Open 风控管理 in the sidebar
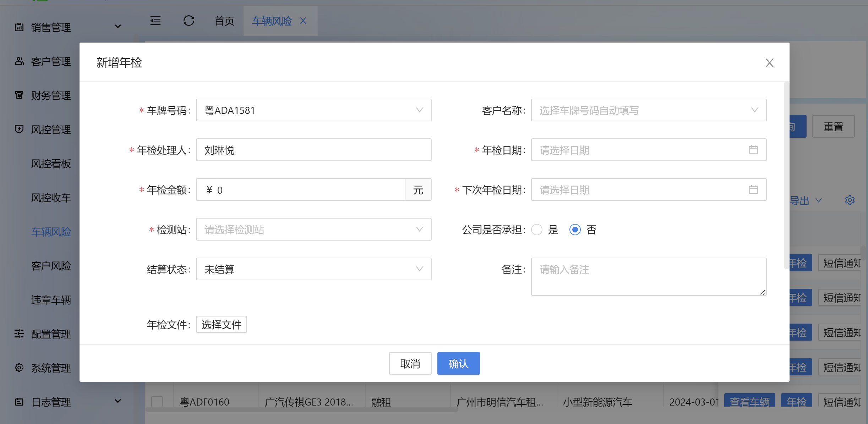This screenshot has width=868, height=424. [51, 130]
